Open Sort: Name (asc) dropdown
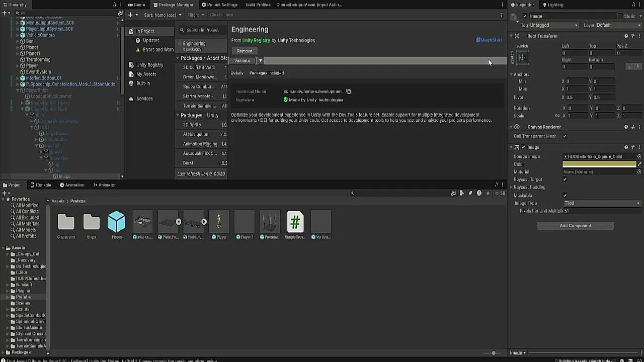 pyautogui.click(x=163, y=15)
